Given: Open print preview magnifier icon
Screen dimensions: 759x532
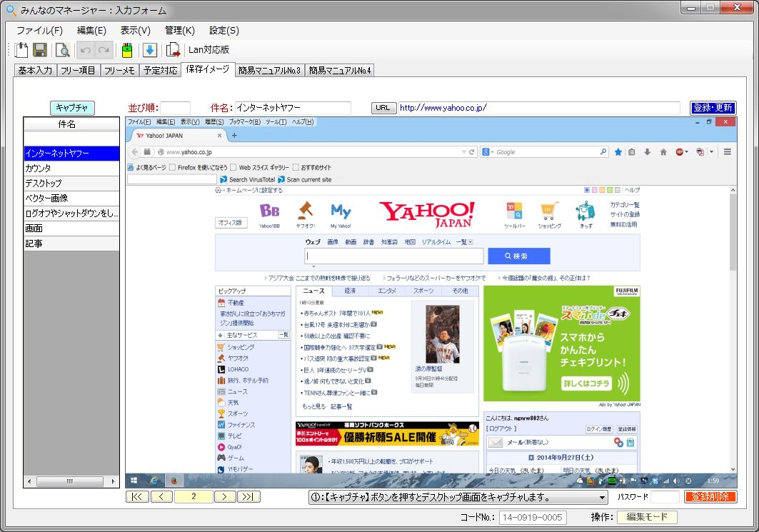Looking at the screenshot, I should pos(62,49).
